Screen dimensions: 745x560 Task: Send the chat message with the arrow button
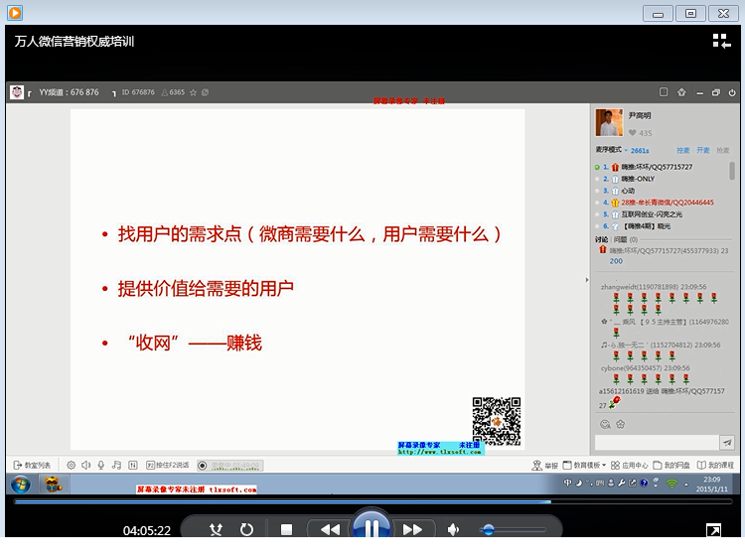tap(727, 443)
